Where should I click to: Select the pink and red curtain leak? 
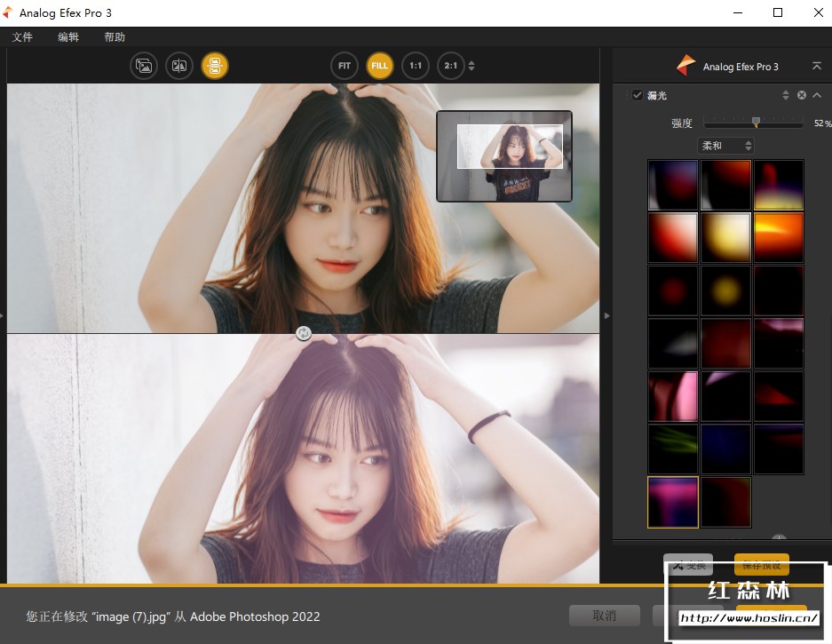coord(673,396)
